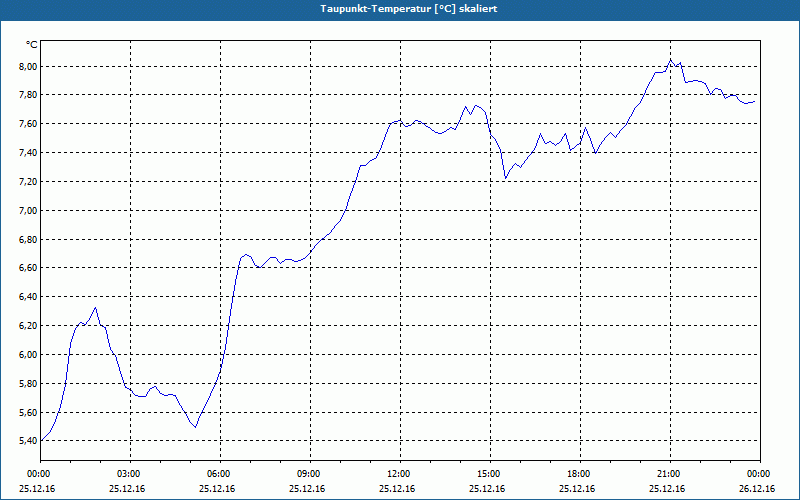The width and height of the screenshot is (800, 500).
Task: Select the 6,20 y-axis value
Action: click(29, 326)
